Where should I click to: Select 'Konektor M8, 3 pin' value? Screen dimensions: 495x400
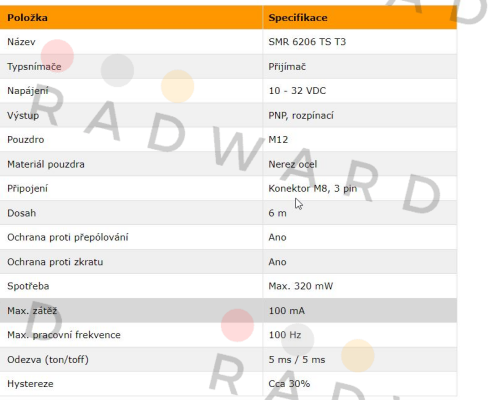[x=313, y=189]
